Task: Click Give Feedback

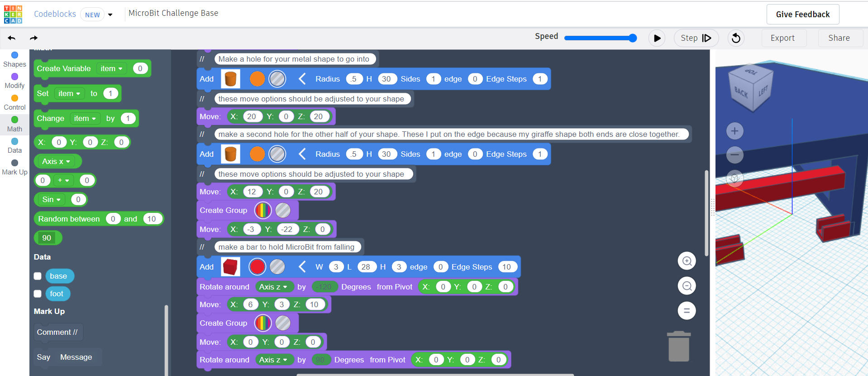Action: point(803,14)
